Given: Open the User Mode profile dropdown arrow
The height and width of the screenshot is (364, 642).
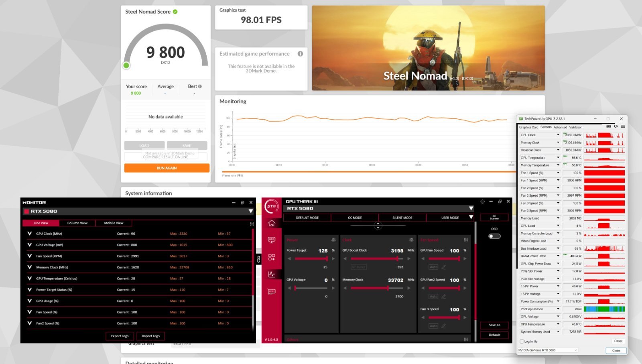Looking at the screenshot, I should pyautogui.click(x=471, y=218).
